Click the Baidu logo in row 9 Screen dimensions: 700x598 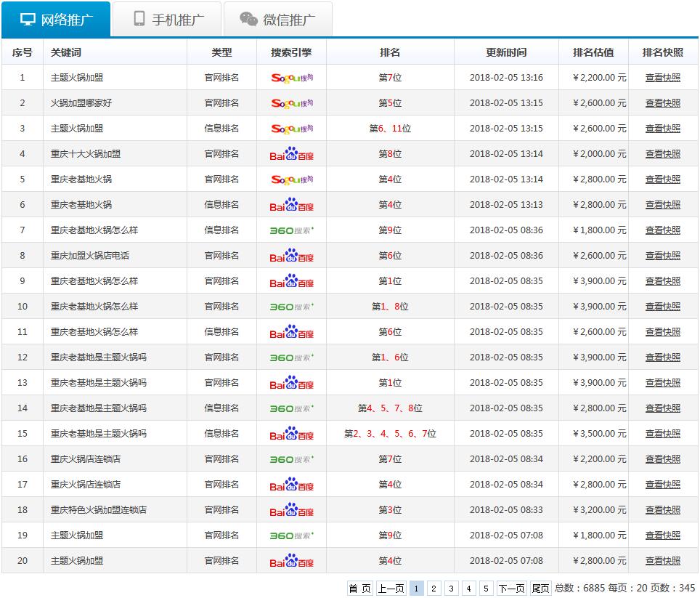tap(291, 281)
